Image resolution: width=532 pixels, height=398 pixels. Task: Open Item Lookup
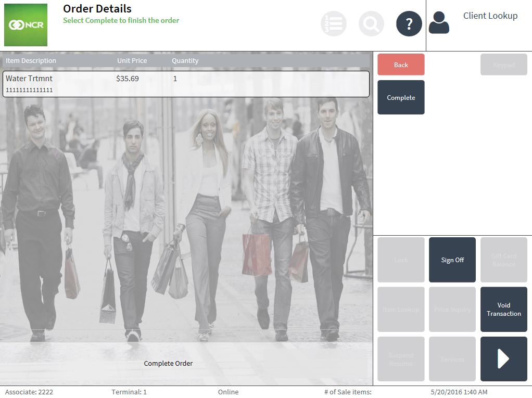point(401,310)
